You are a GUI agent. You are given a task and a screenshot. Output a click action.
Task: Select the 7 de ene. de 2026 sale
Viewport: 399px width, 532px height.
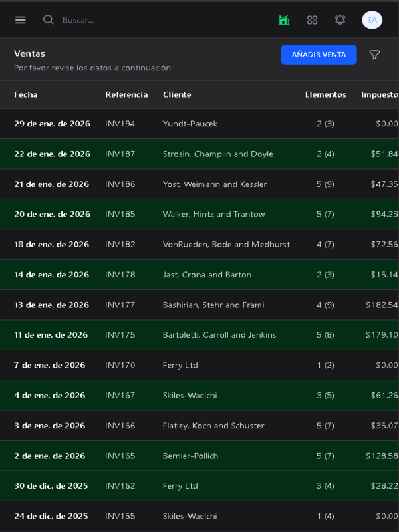(50, 365)
